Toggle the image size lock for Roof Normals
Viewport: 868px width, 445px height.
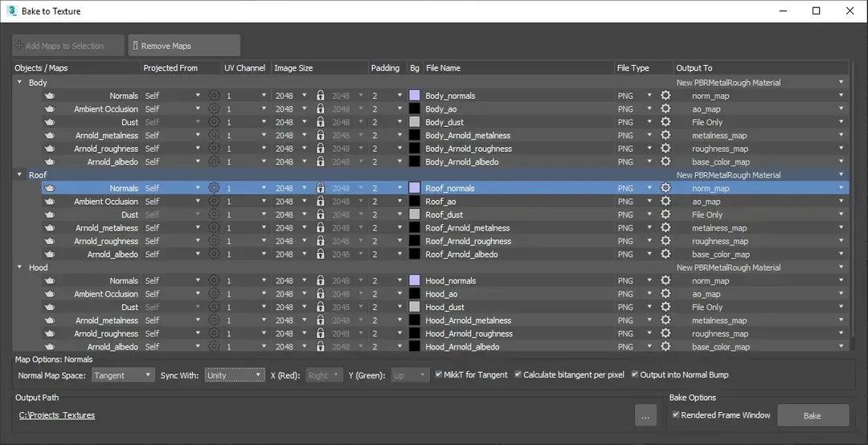[x=320, y=188]
